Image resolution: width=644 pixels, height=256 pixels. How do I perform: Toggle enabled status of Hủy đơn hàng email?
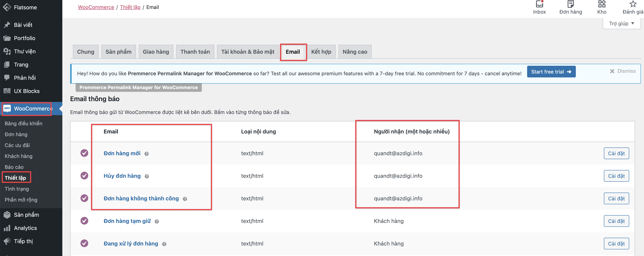tap(84, 176)
